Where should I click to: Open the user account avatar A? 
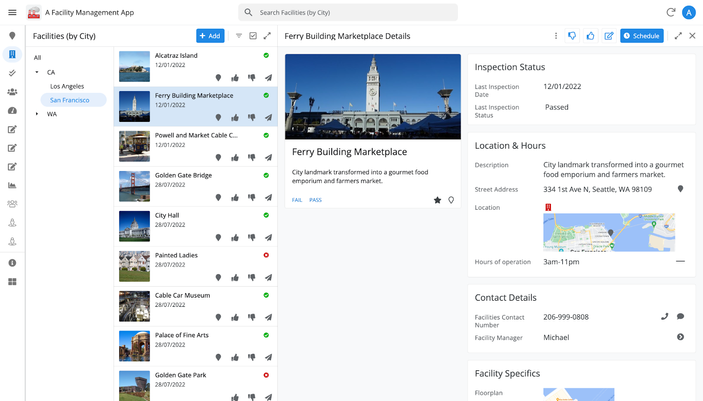(689, 13)
